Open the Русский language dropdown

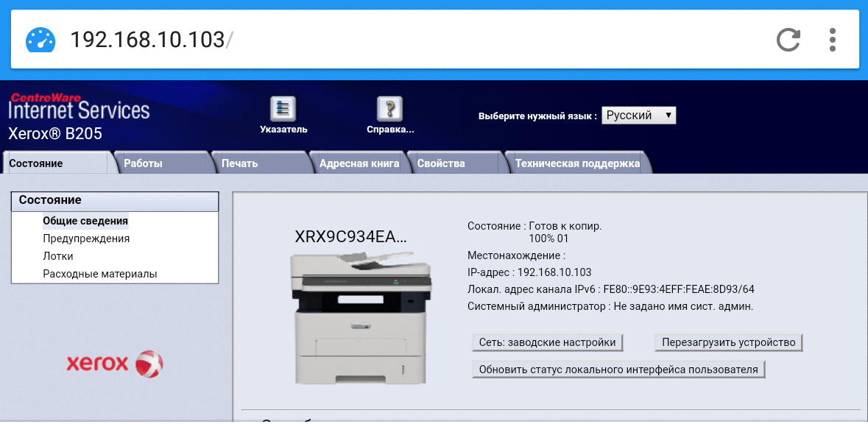[638, 116]
